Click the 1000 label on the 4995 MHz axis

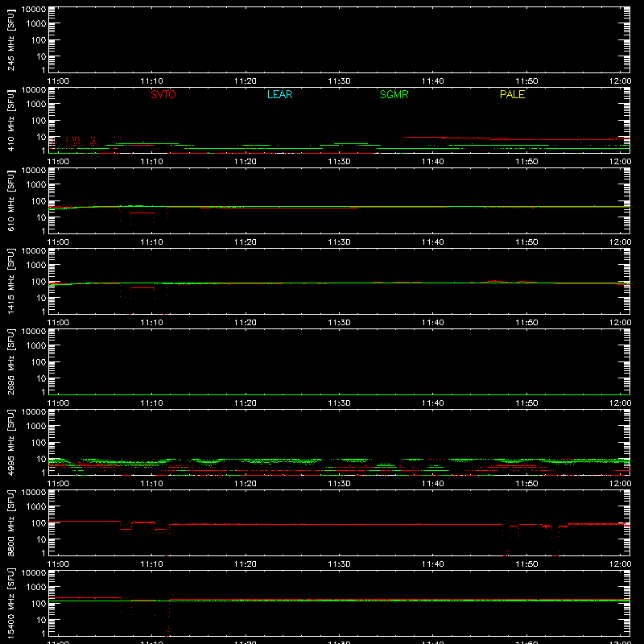tap(36, 427)
